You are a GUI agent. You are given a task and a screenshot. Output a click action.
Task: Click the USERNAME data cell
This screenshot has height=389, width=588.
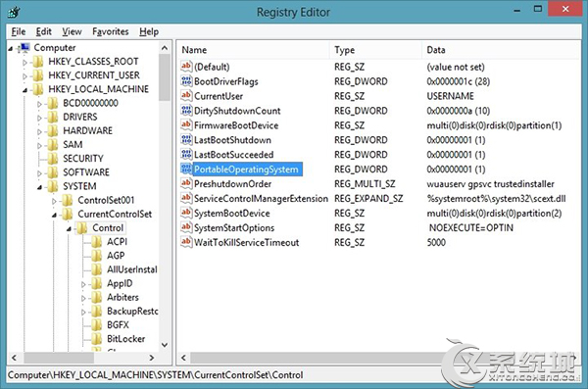pyautogui.click(x=450, y=96)
